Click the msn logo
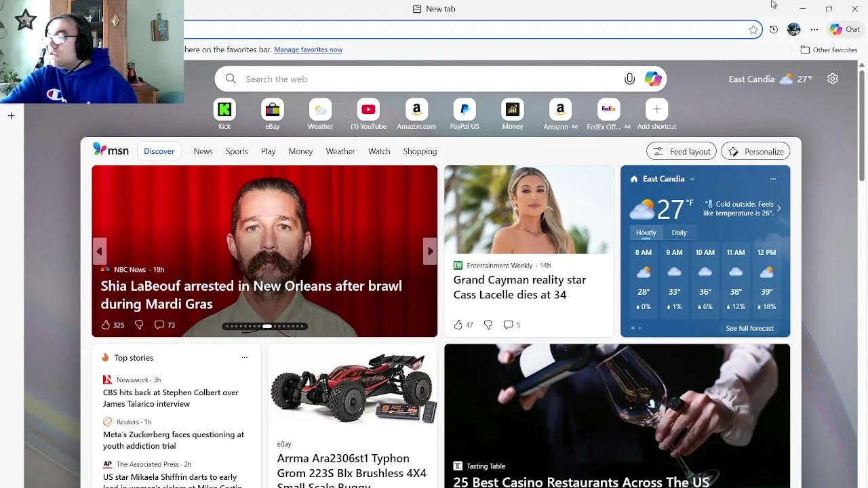This screenshot has width=868, height=488. click(111, 150)
